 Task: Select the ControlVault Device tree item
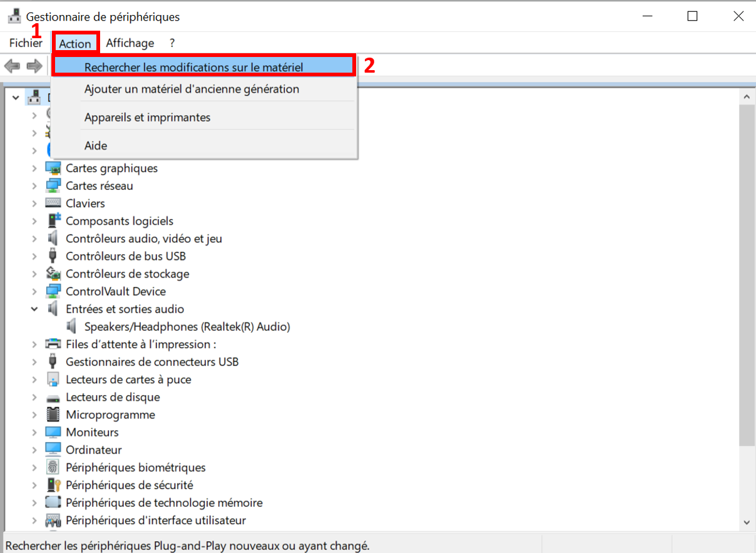pyautogui.click(x=115, y=291)
